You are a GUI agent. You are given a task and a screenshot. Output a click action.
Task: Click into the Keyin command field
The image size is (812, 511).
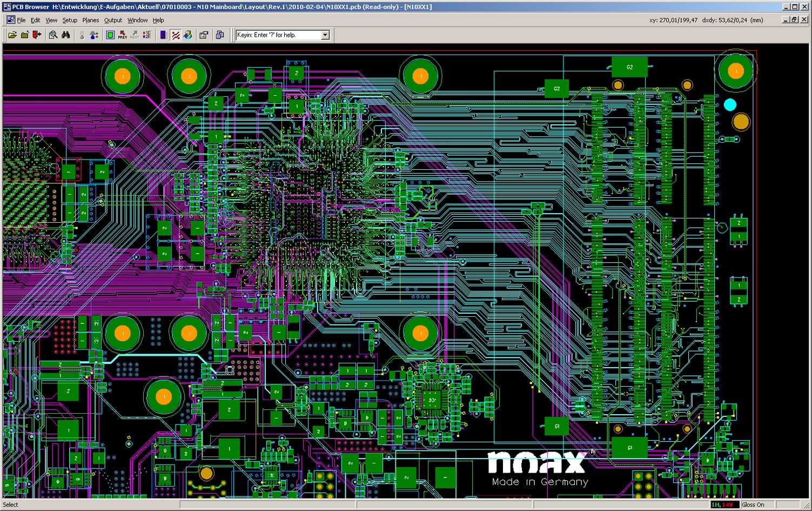pyautogui.click(x=279, y=35)
